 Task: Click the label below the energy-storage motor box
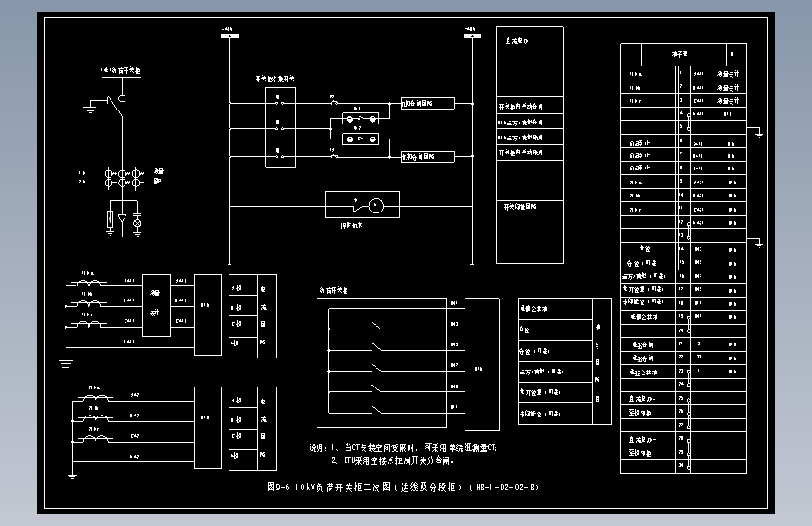pos(351,226)
